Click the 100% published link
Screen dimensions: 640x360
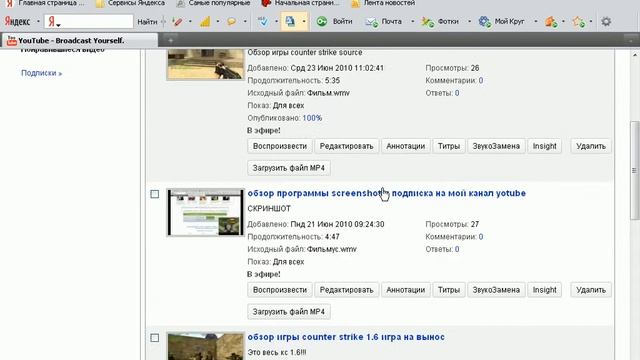point(312,118)
